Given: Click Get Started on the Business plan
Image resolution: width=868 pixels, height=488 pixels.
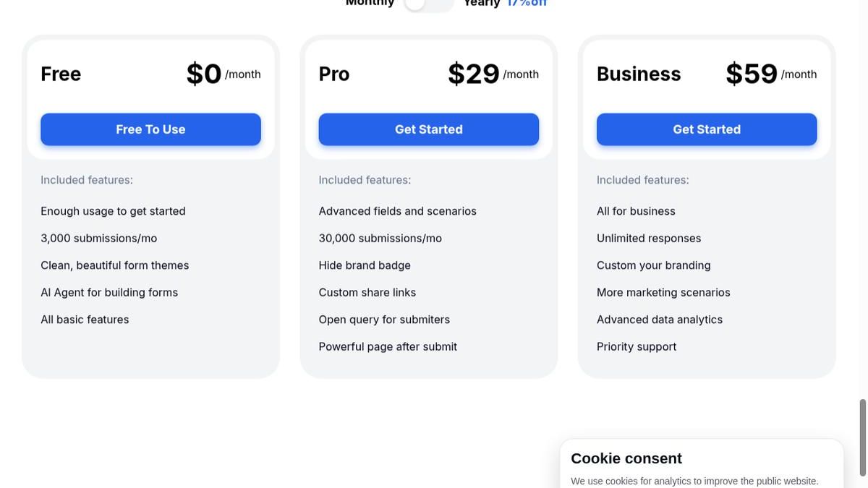Looking at the screenshot, I should pyautogui.click(x=707, y=128).
